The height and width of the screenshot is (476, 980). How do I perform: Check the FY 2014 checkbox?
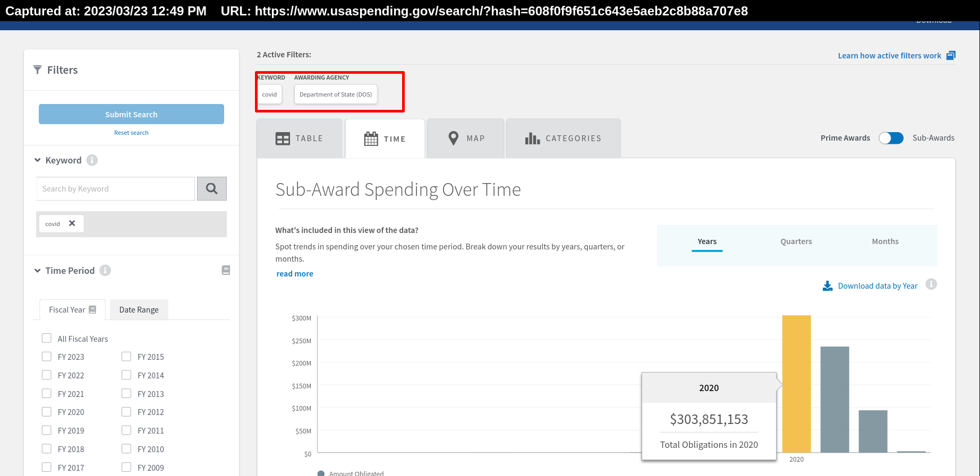(126, 375)
